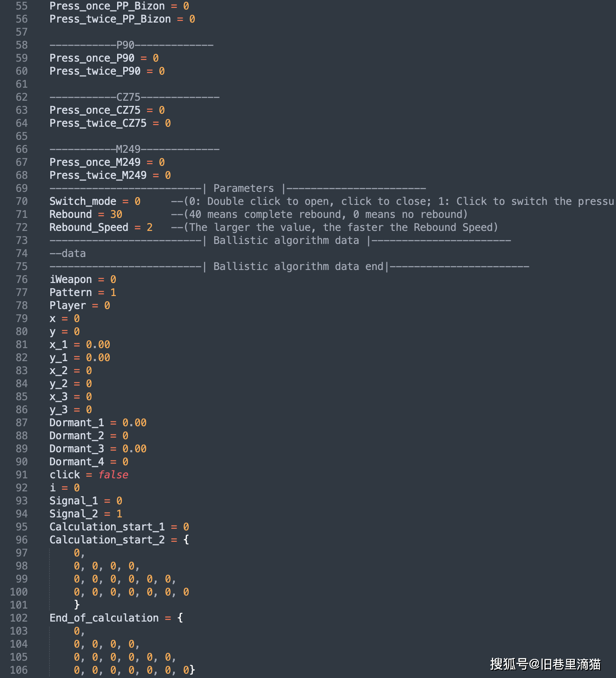Click the Signal_2 variable
The height and width of the screenshot is (678, 616).
click(x=74, y=514)
